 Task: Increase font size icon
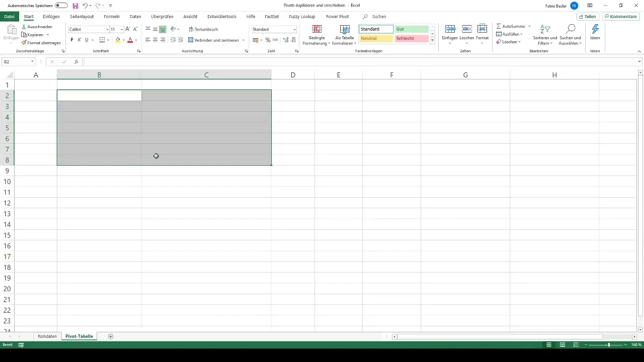click(x=128, y=29)
